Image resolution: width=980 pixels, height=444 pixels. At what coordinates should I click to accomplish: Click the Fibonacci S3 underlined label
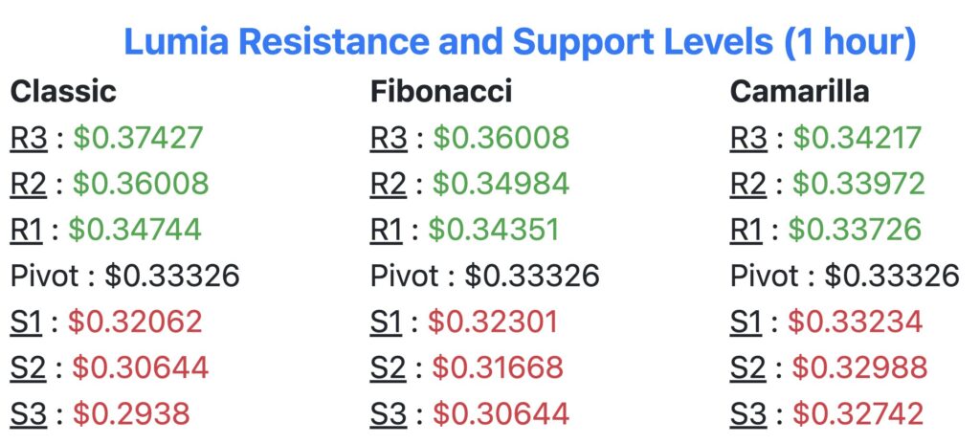click(x=389, y=414)
